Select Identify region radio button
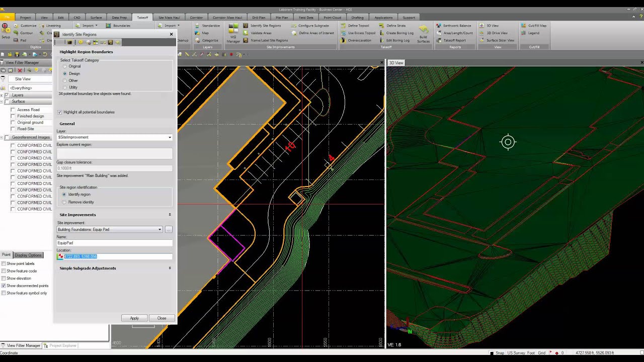Viewport: 644px width, 362px height. [64, 195]
